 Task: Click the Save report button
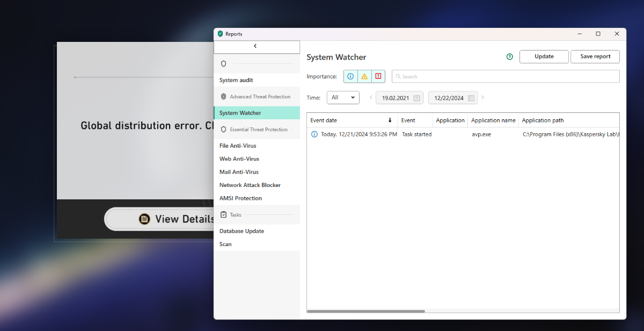[595, 56]
